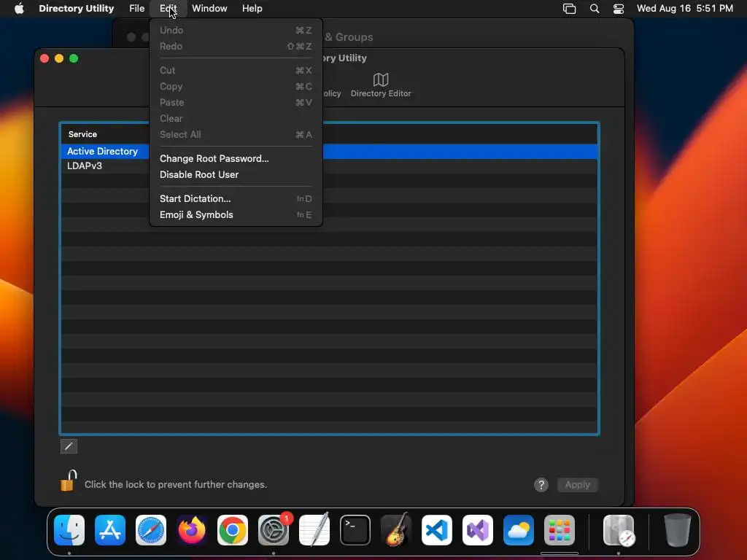
Task: Choose Change Root Password from Edit menu
Action: tap(236, 158)
